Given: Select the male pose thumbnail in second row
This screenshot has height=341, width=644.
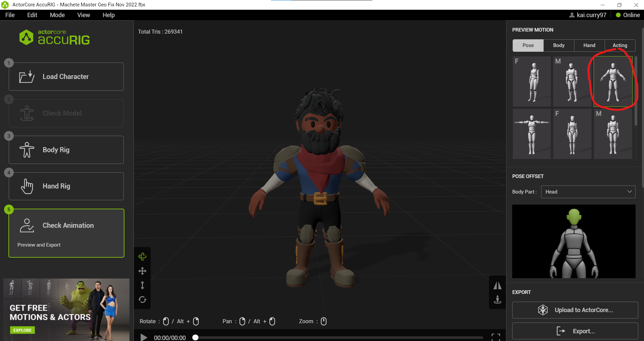Looking at the screenshot, I should click(613, 134).
